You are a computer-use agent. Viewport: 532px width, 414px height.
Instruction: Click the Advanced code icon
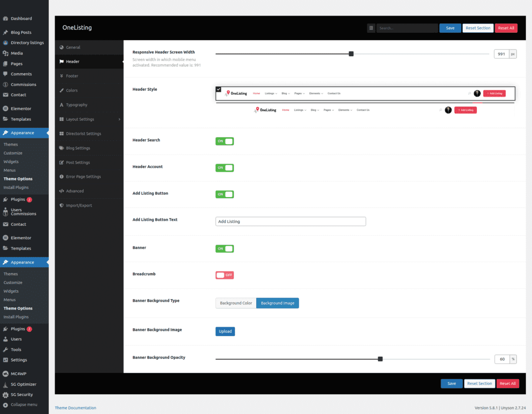(x=62, y=191)
